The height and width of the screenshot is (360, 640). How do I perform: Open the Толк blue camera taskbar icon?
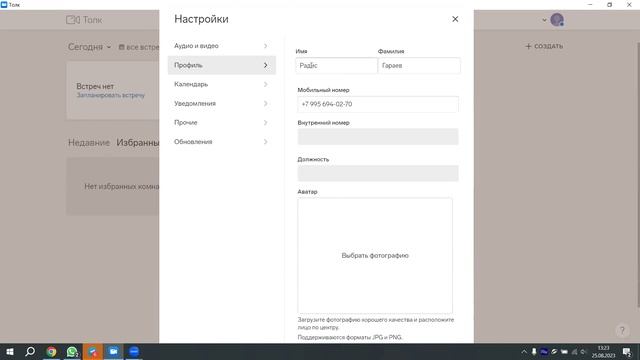tap(113, 351)
